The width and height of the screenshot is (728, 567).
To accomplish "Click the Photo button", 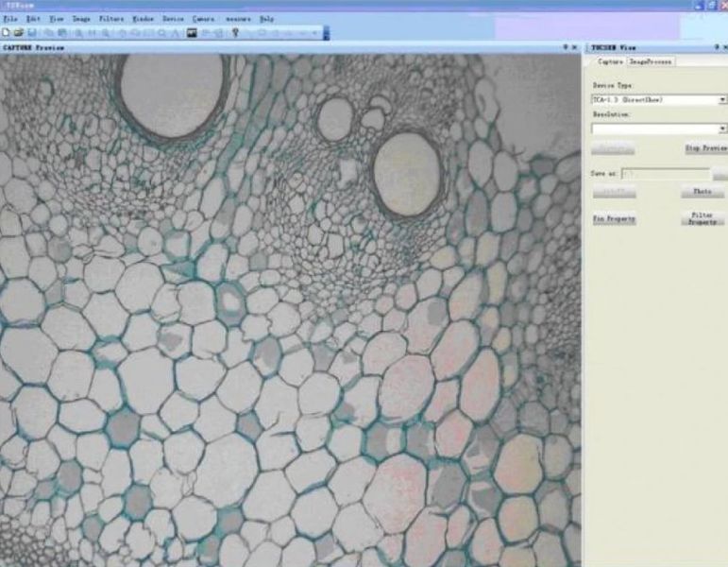I will 703,191.
